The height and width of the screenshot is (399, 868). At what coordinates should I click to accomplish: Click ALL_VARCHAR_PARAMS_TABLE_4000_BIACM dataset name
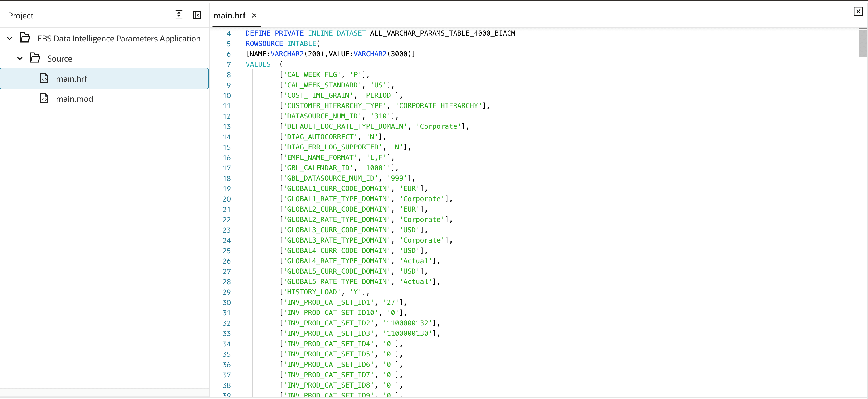(x=443, y=33)
